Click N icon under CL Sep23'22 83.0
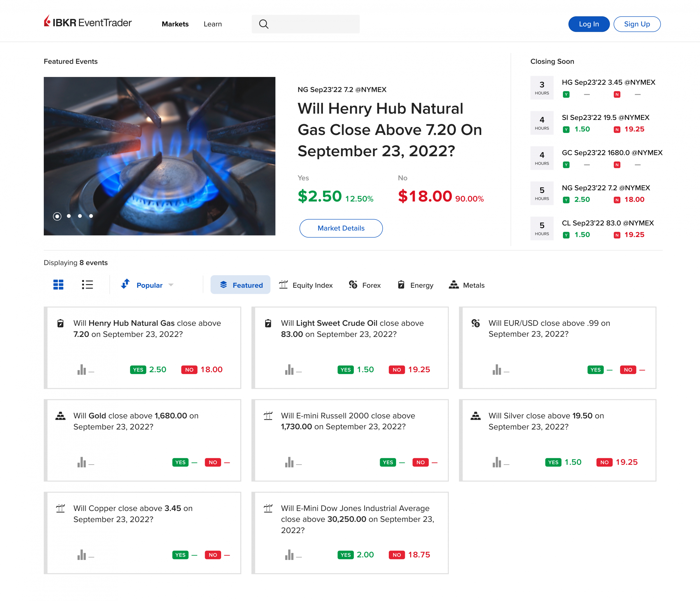This screenshot has height=601, width=700. point(617,235)
